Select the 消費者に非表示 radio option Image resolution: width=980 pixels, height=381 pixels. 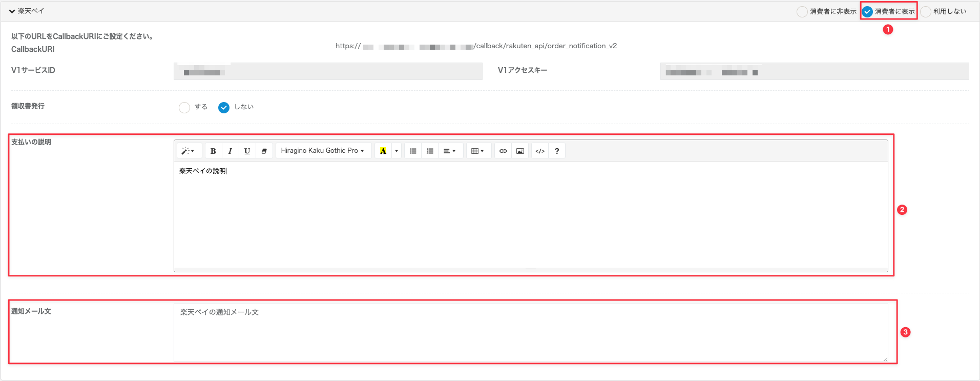point(802,11)
